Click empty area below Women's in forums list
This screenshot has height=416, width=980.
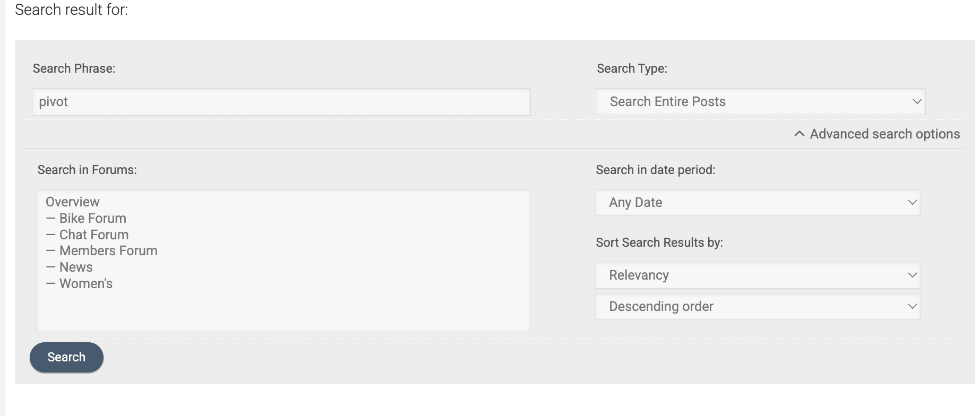[283, 312]
